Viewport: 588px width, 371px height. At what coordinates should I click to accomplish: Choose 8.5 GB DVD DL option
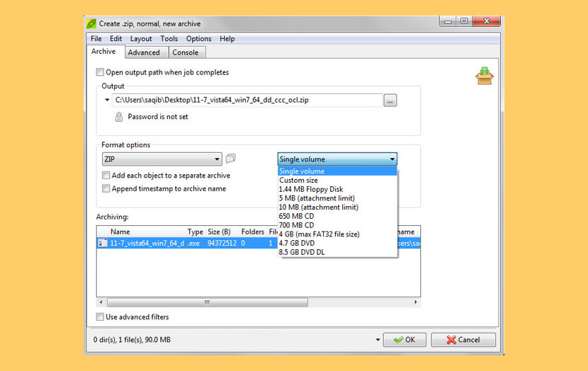(x=337, y=252)
